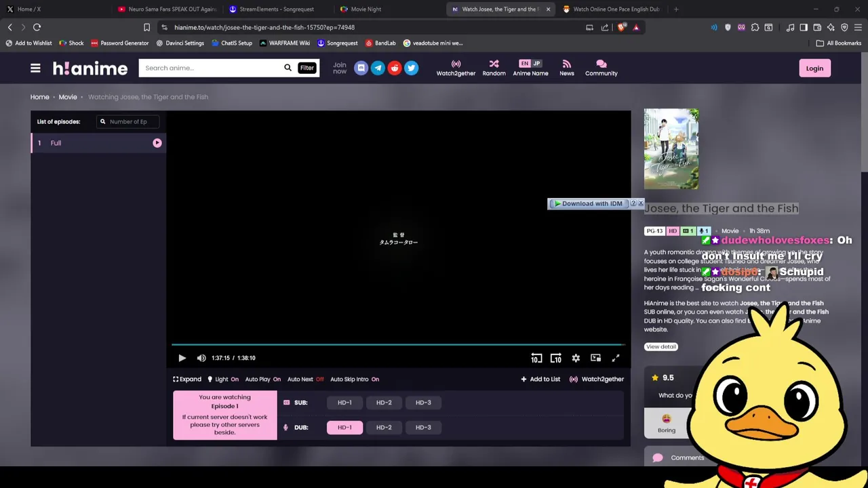Open the Password Generator bookmark
The image size is (868, 488).
pos(119,43)
